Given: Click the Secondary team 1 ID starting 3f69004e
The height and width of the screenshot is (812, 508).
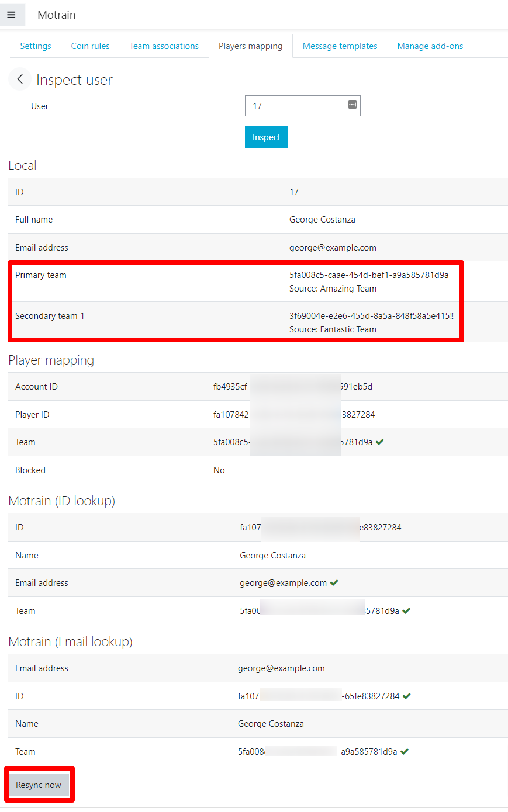Looking at the screenshot, I should pyautogui.click(x=371, y=316).
